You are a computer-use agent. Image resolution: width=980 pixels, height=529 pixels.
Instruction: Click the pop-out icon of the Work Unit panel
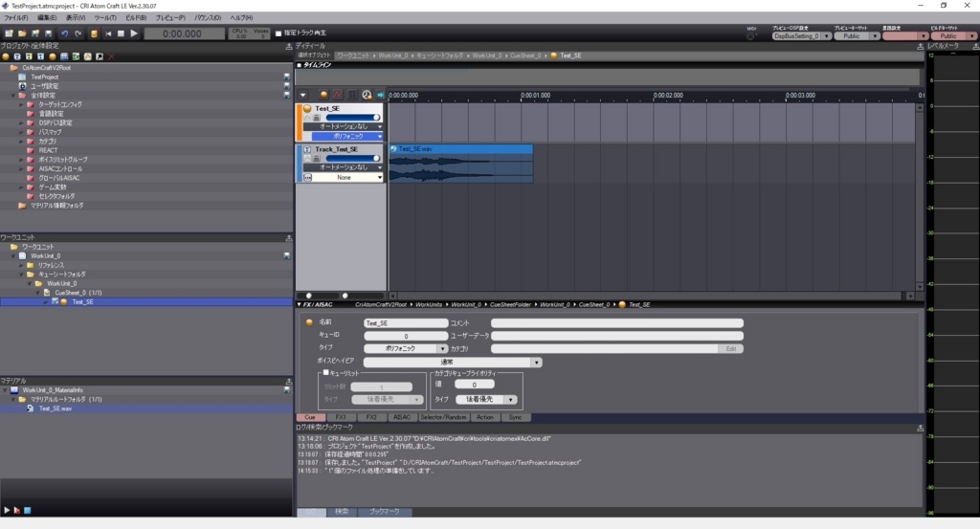pos(289,238)
